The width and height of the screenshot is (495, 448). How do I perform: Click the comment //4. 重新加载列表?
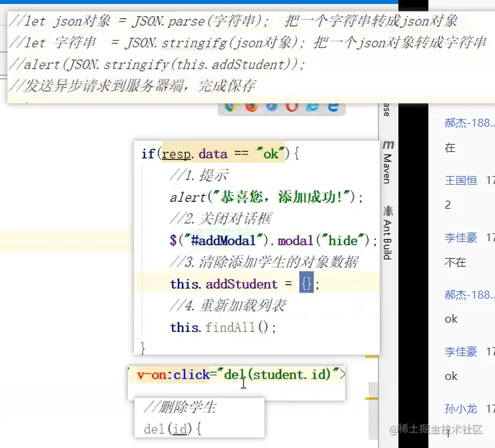(x=228, y=305)
